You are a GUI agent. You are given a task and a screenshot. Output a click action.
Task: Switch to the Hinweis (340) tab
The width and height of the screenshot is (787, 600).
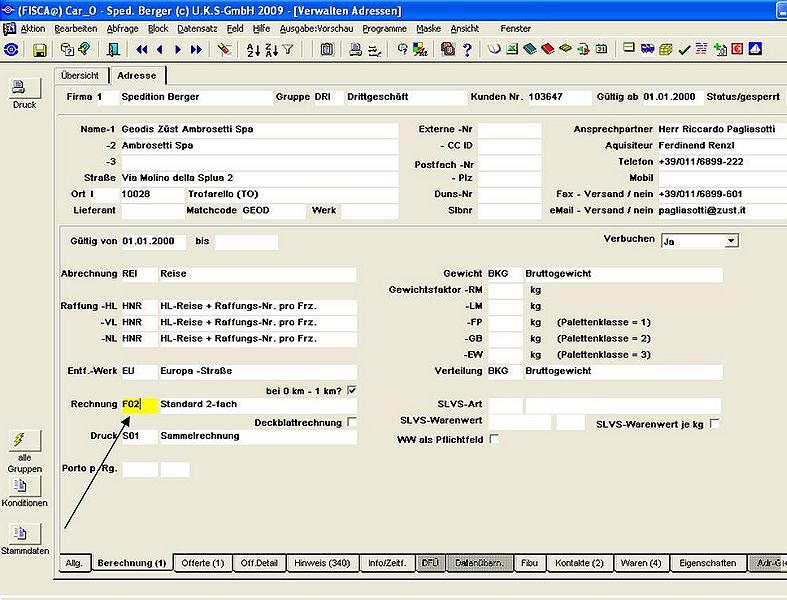[x=322, y=563]
